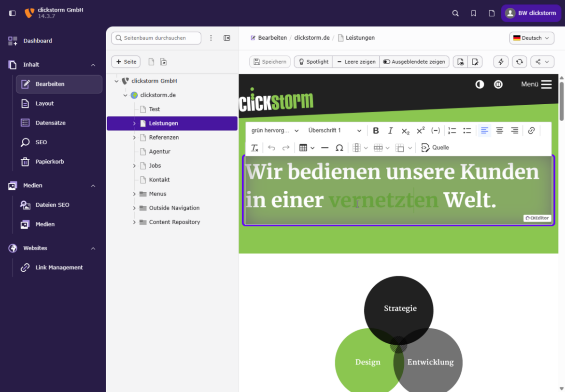This screenshot has height=392, width=565.
Task: Apply superscript formatting
Action: (x=421, y=130)
